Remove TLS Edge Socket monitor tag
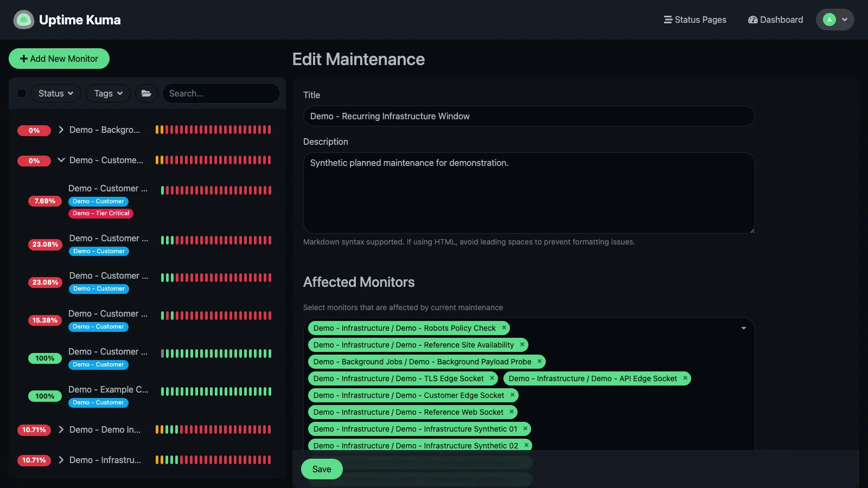 (x=492, y=378)
